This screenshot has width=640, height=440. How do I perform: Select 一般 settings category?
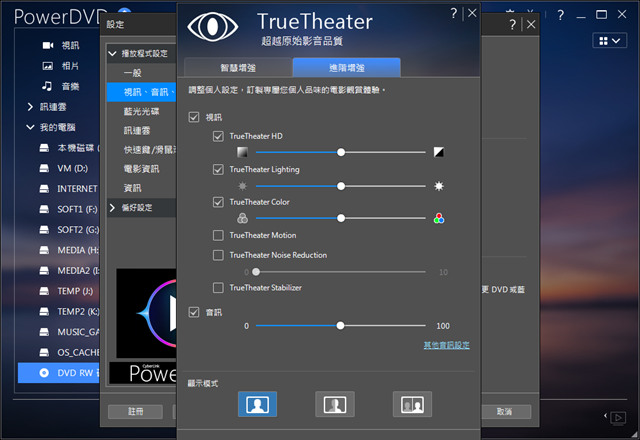tap(142, 73)
